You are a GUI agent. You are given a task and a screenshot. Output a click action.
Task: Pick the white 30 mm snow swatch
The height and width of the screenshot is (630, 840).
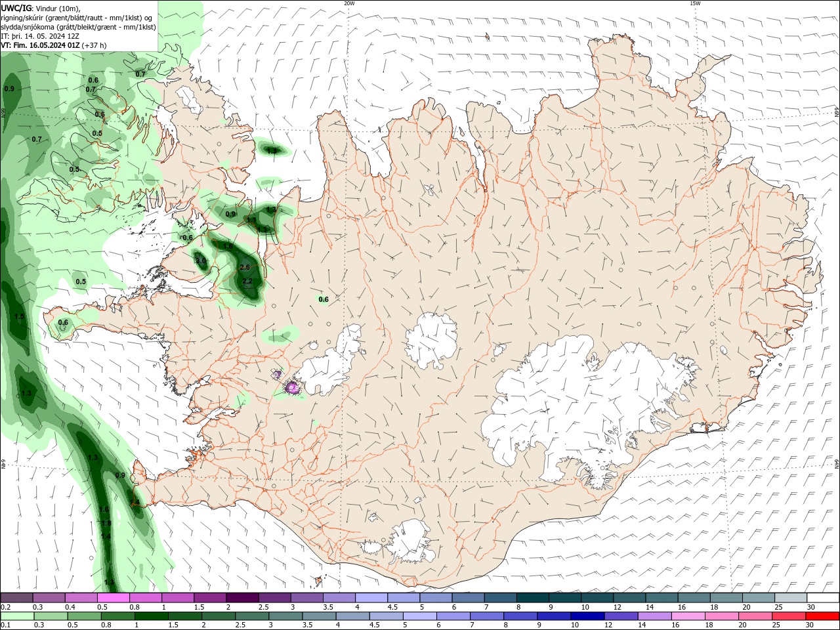point(823,598)
